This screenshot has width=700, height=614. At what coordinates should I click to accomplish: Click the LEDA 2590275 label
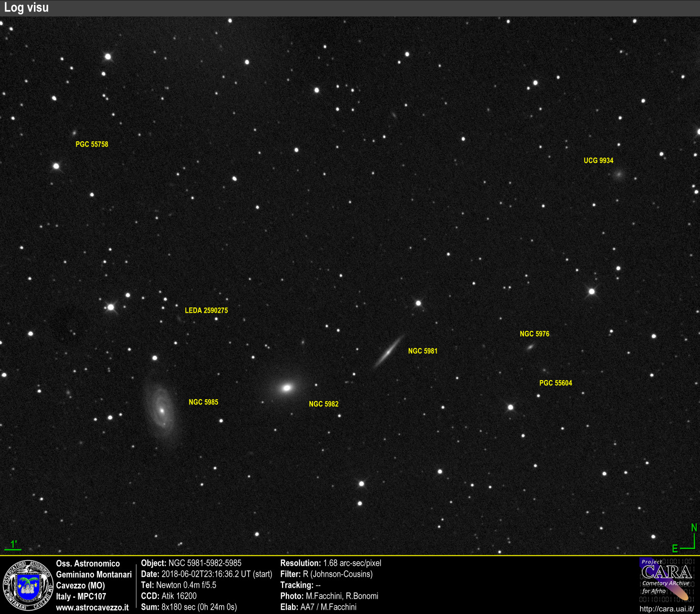pos(206,310)
